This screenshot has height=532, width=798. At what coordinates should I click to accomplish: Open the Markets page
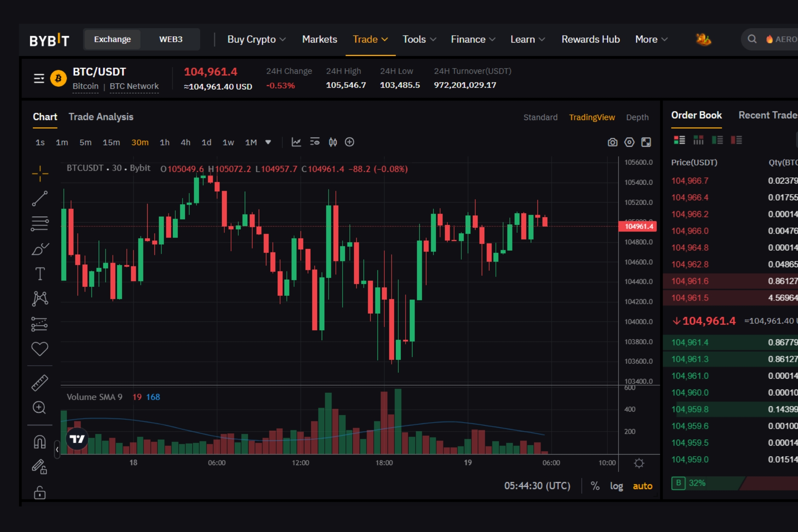click(320, 39)
